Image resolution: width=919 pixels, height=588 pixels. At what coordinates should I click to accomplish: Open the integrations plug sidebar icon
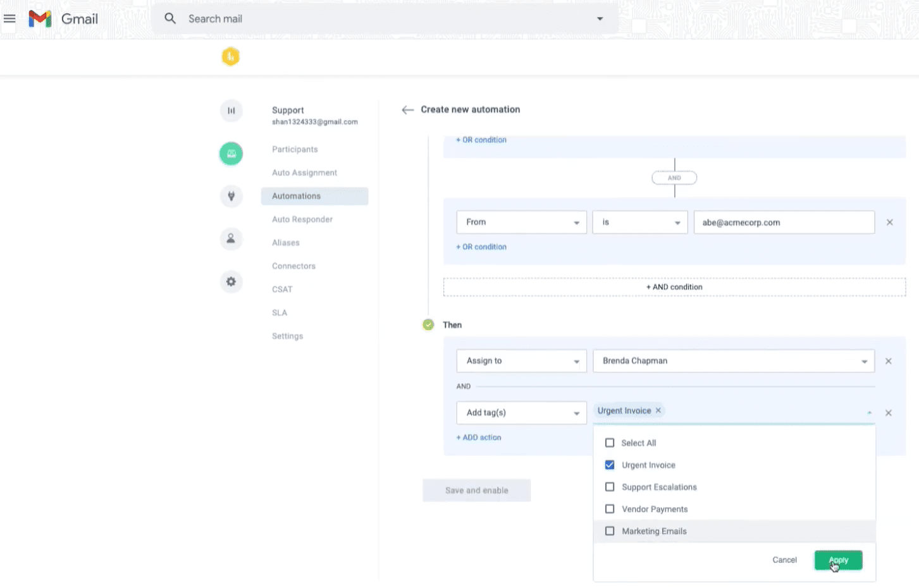coord(231,196)
